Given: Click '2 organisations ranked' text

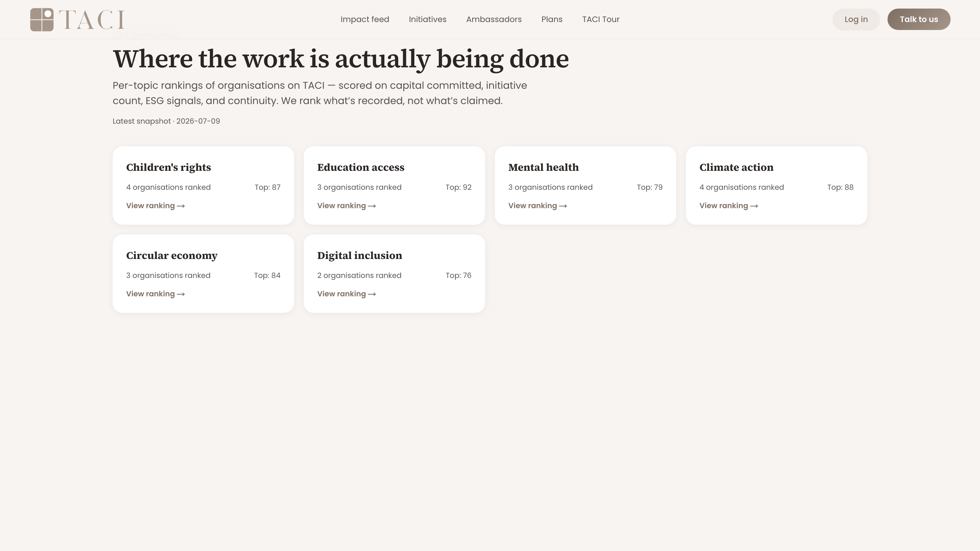Looking at the screenshot, I should click(x=359, y=276).
